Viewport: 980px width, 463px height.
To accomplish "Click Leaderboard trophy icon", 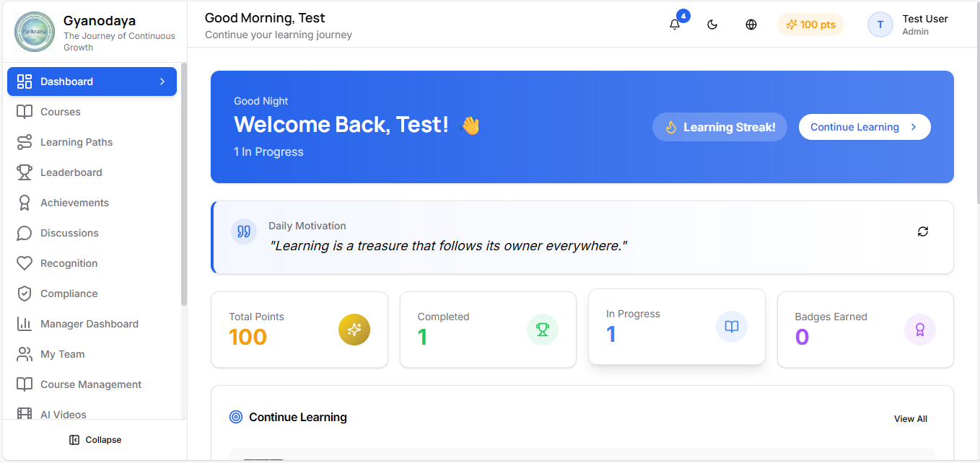I will pyautogui.click(x=25, y=172).
